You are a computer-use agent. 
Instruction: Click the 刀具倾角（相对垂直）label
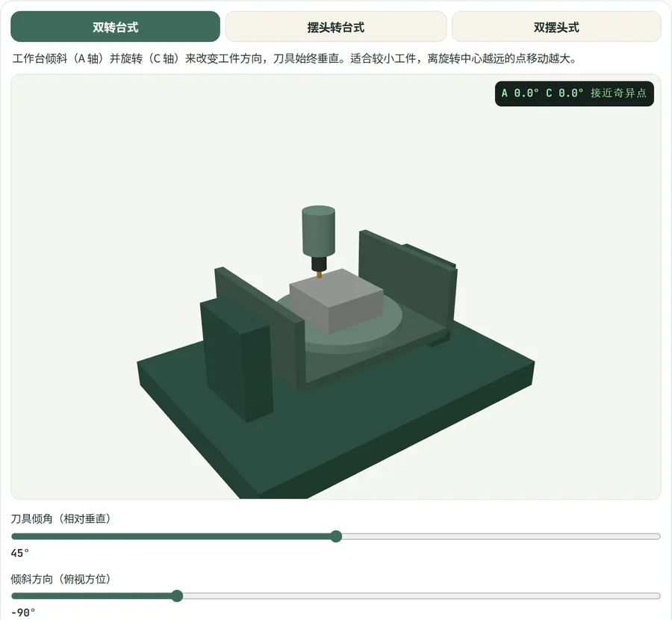61,519
